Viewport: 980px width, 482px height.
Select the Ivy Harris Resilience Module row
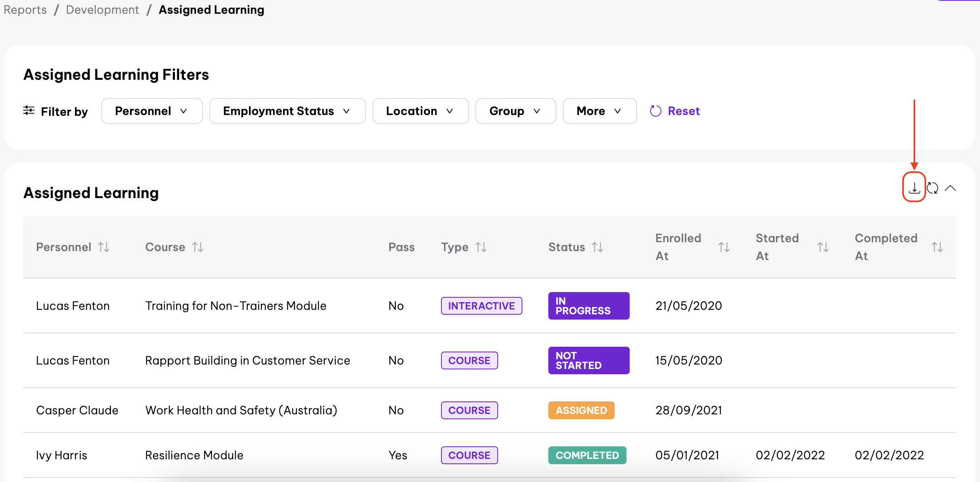click(x=194, y=455)
